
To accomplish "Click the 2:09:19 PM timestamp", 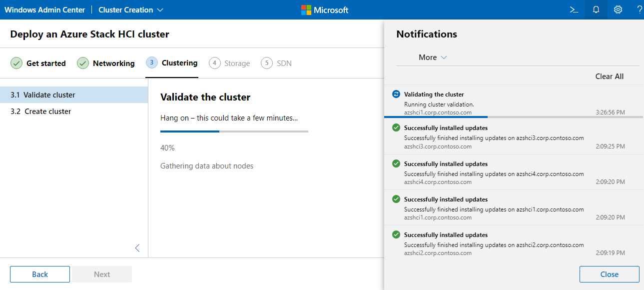I will (610, 253).
